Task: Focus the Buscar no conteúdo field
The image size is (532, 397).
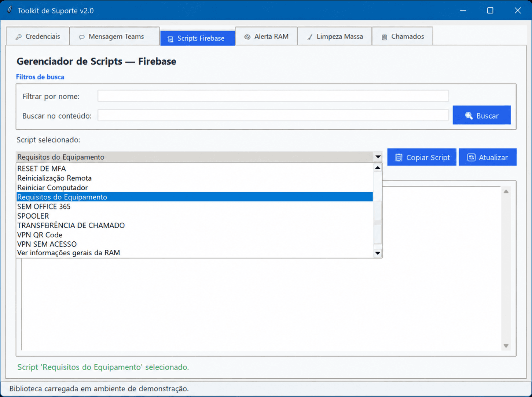Action: click(273, 115)
